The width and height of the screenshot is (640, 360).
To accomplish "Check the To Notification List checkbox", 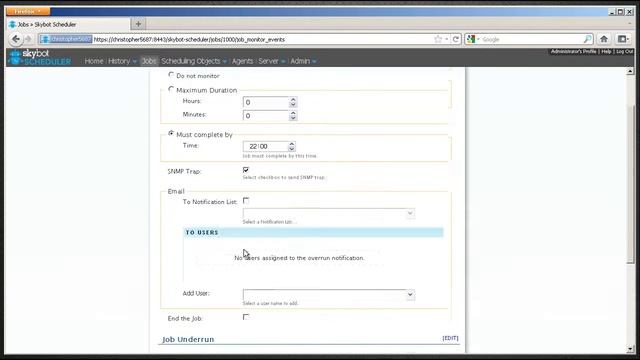I will coord(246,200).
